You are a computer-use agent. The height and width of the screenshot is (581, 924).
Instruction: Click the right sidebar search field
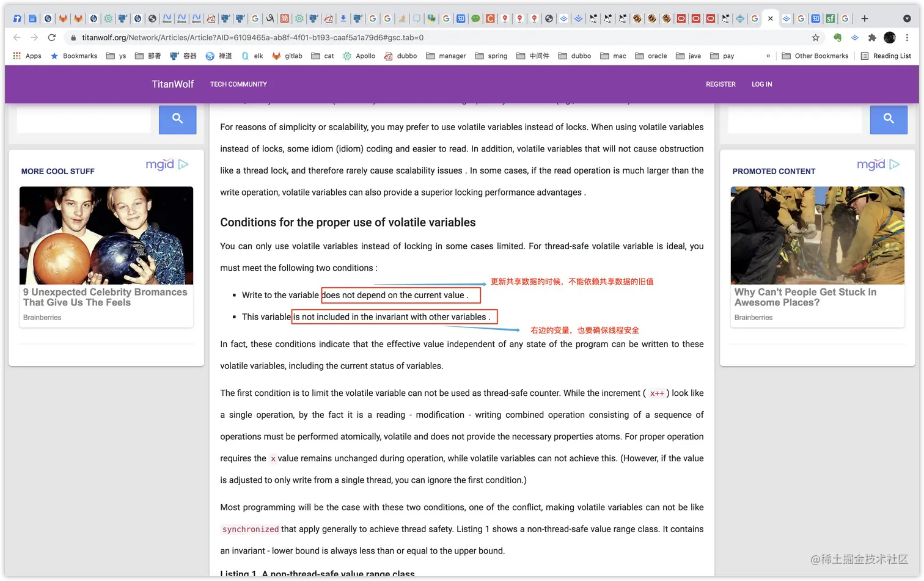coord(795,119)
